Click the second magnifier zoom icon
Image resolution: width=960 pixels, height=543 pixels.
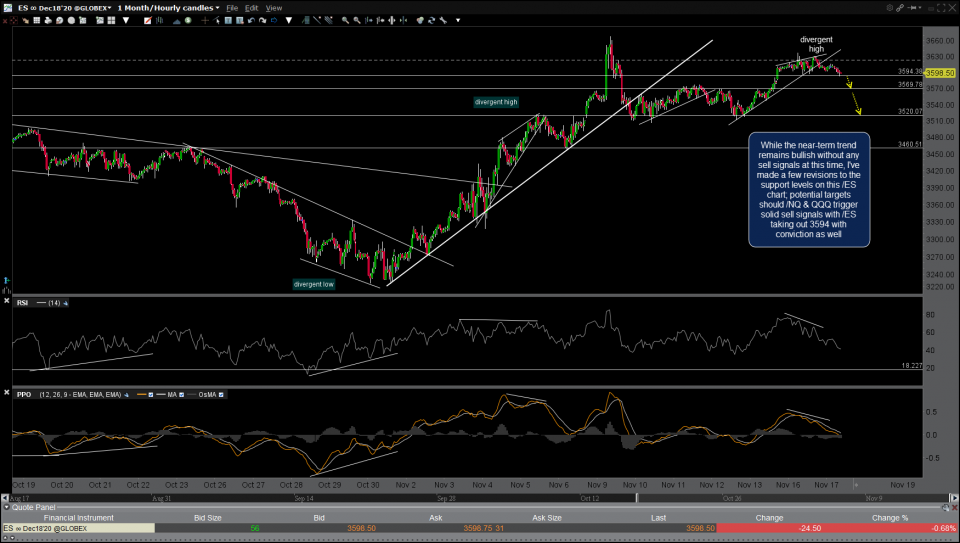pos(356,20)
